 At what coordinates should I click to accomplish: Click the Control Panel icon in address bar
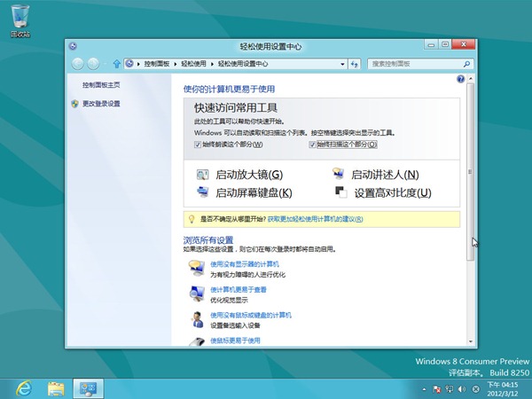(x=129, y=64)
